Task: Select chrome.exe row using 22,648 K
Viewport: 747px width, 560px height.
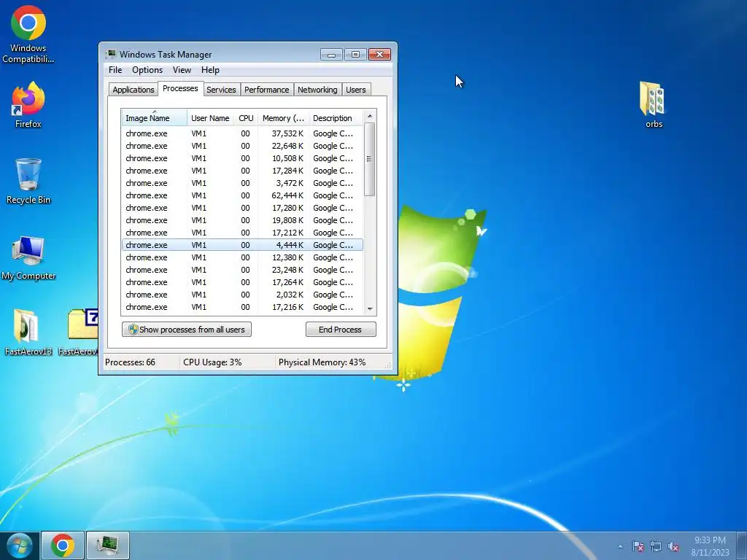Action: click(242, 146)
